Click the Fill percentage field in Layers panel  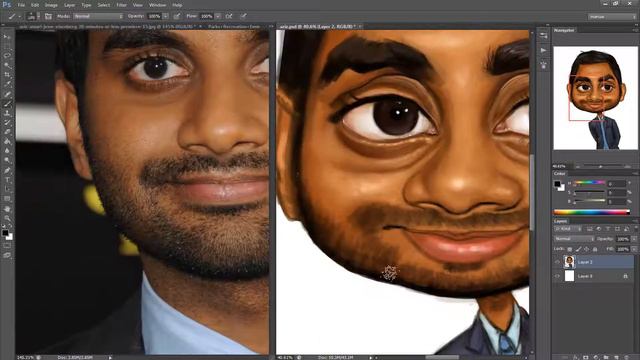(x=622, y=249)
